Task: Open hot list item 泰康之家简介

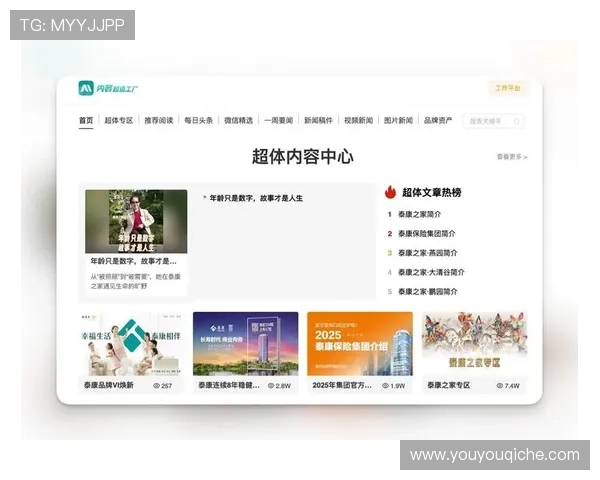Action: coord(419,214)
